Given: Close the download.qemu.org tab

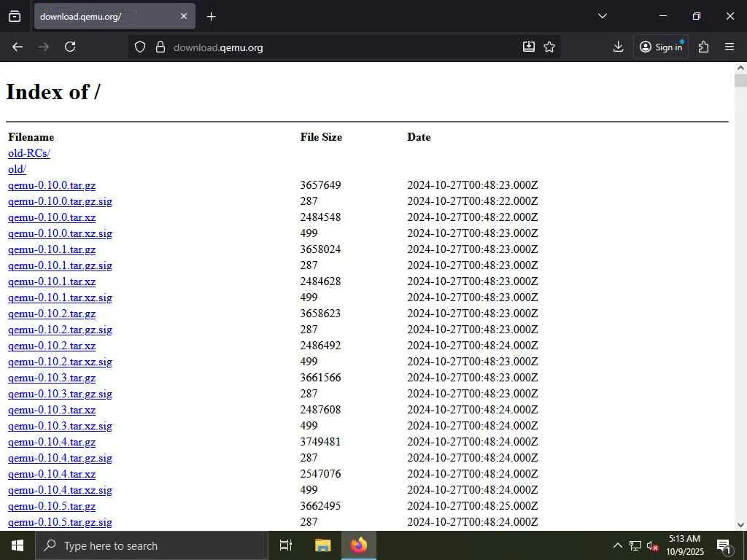Looking at the screenshot, I should coord(184,17).
